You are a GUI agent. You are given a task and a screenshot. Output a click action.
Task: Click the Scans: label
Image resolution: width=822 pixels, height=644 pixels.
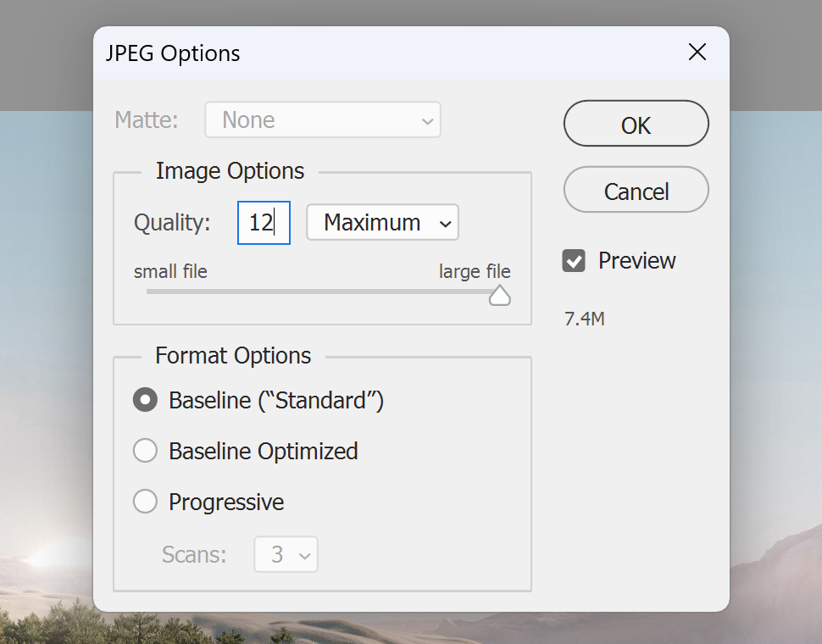coord(194,554)
